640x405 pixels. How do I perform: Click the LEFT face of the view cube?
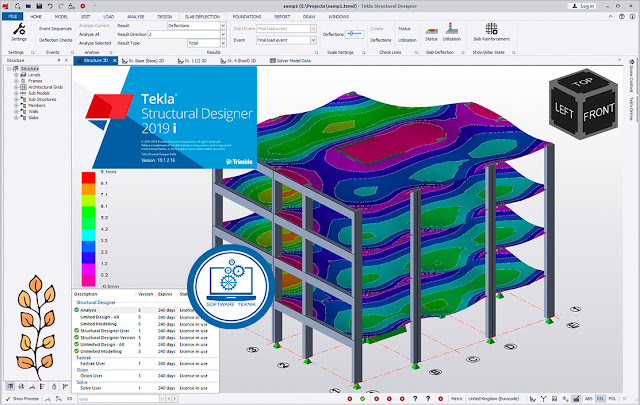564,110
